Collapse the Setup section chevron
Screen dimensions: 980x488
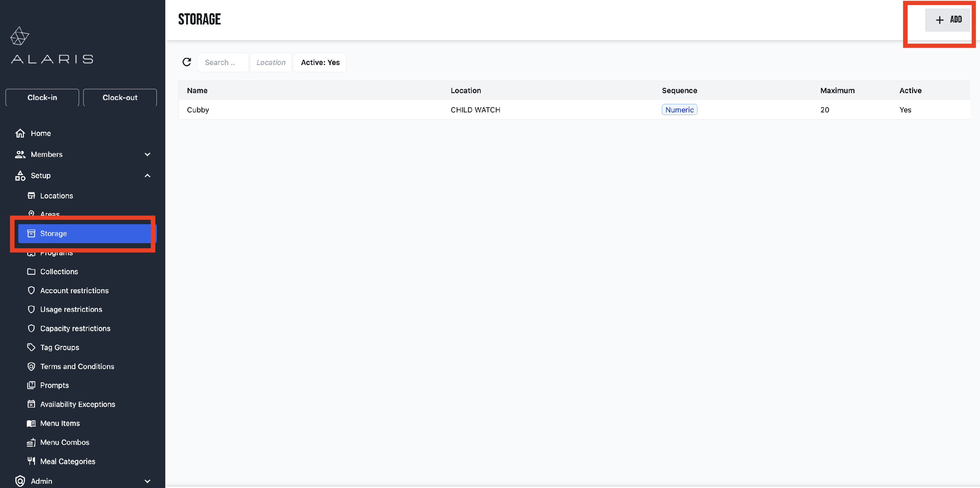[148, 176]
